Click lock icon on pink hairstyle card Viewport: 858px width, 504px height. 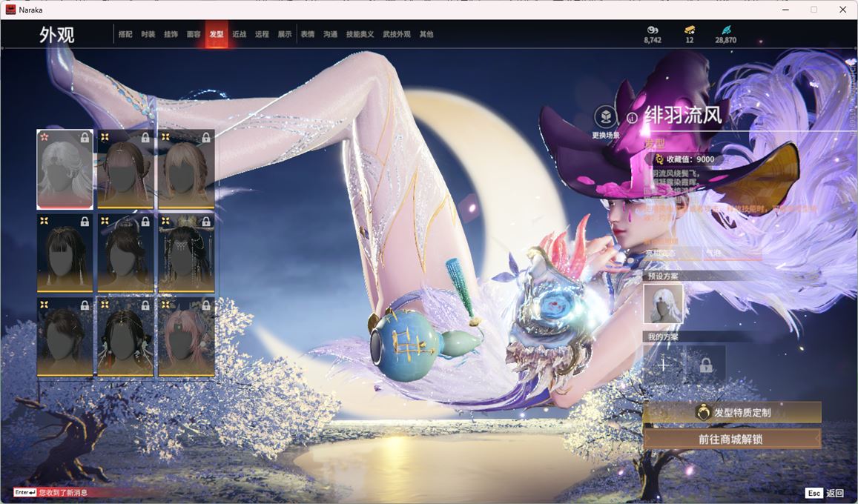click(x=205, y=305)
